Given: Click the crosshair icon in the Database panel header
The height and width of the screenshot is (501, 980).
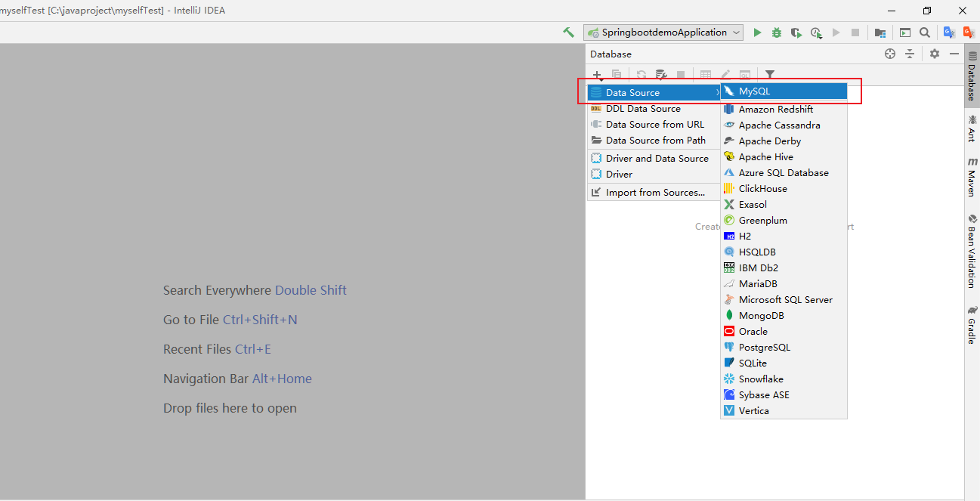Looking at the screenshot, I should click(890, 54).
